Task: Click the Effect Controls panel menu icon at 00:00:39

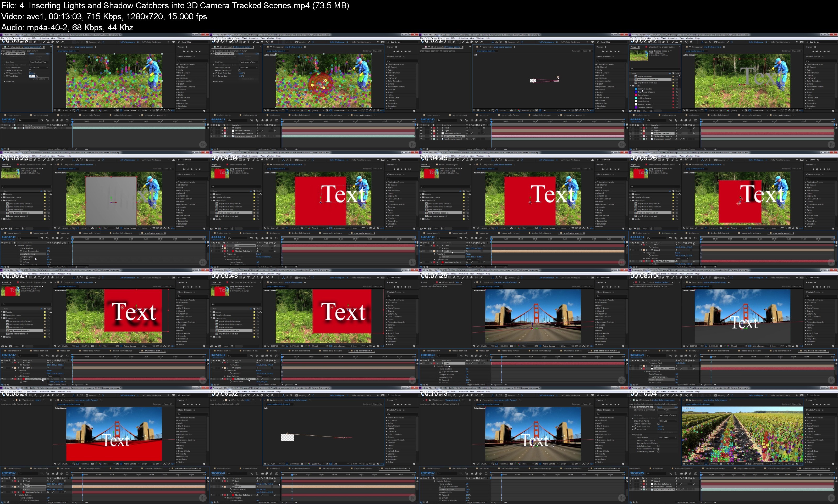Action: (x=44, y=47)
